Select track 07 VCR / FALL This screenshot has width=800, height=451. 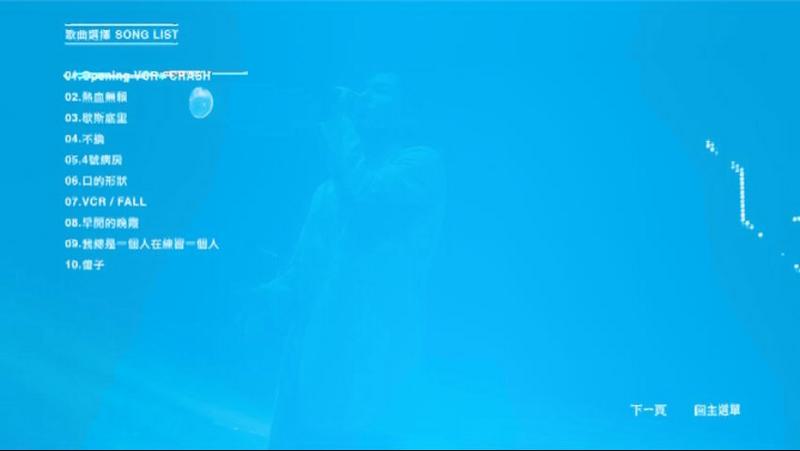click(105, 202)
